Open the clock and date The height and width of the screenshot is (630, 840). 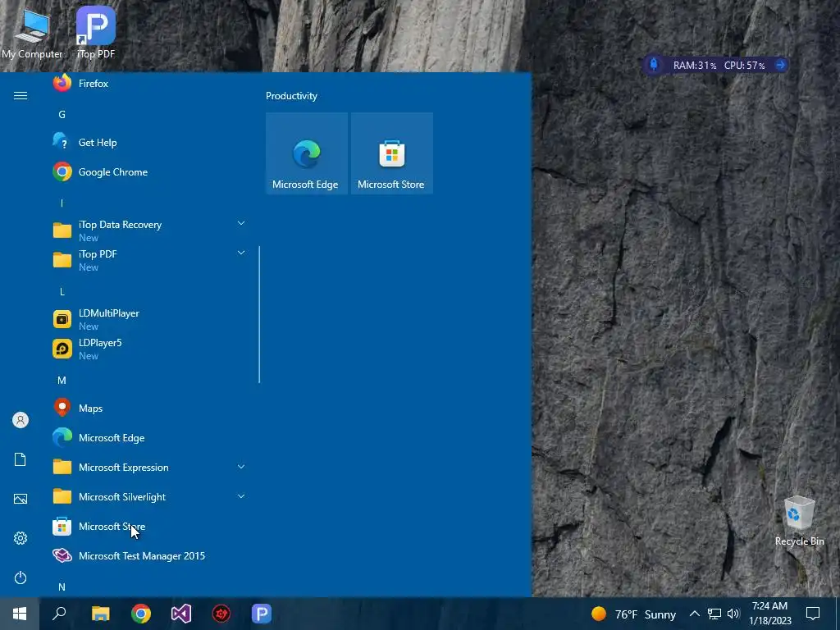[x=769, y=614]
